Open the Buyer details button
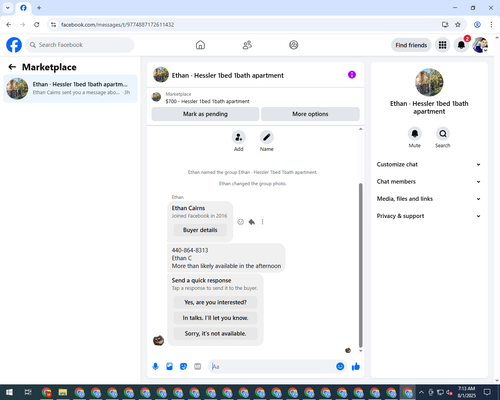This screenshot has width=500, height=400. 200,230
